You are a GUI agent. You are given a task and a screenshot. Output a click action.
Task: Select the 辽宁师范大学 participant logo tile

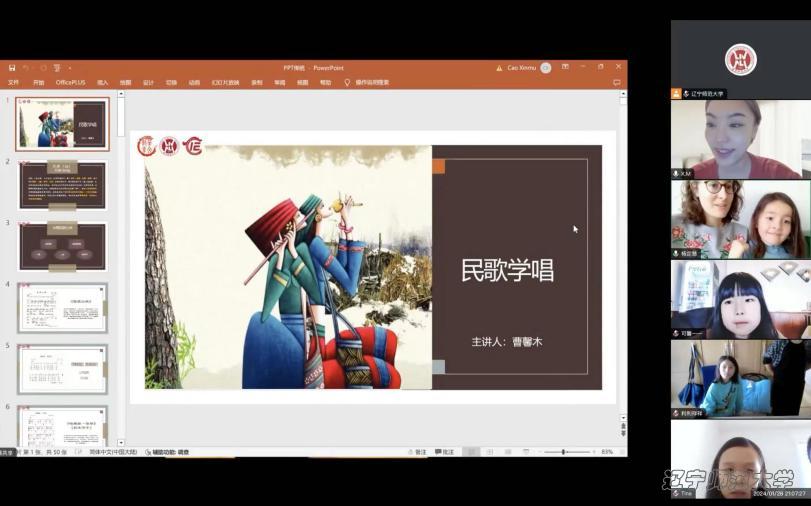tap(741, 59)
